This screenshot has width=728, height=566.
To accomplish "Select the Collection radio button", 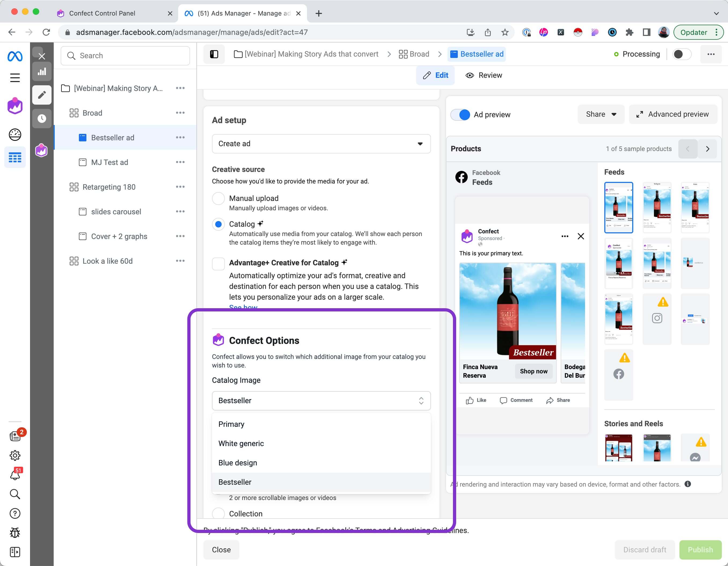I will 218,513.
